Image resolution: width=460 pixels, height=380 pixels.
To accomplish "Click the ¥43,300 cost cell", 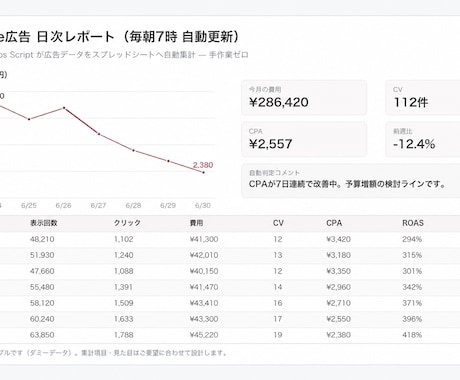I will pos(204,319).
